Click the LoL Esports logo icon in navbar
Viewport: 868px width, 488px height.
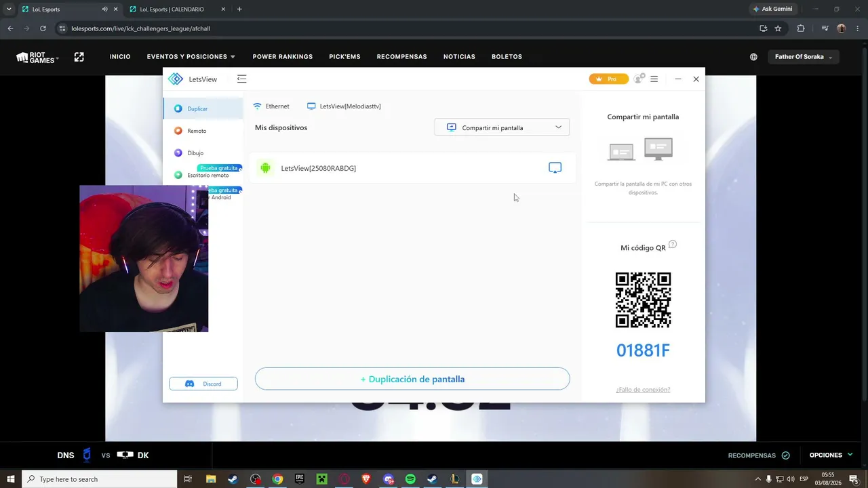79,57
